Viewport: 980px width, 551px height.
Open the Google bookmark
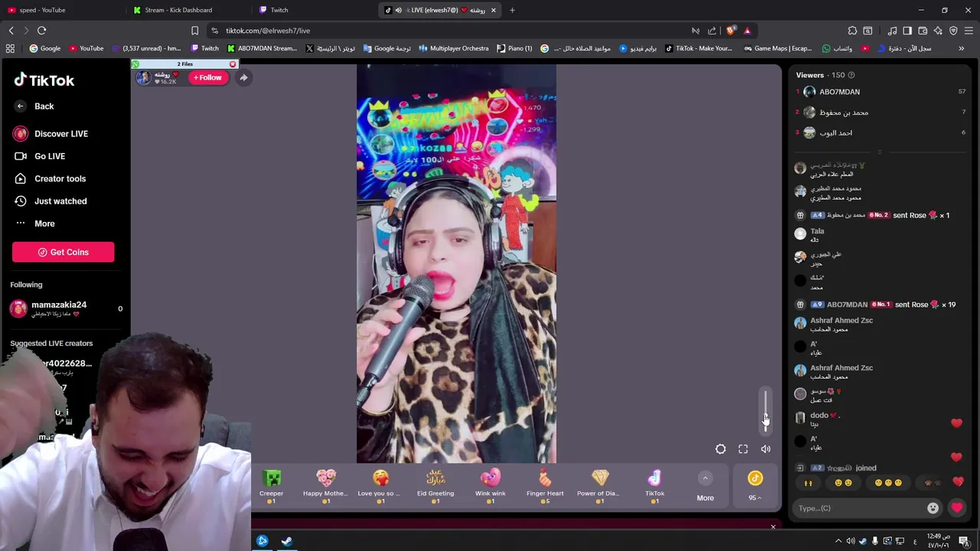click(x=44, y=48)
